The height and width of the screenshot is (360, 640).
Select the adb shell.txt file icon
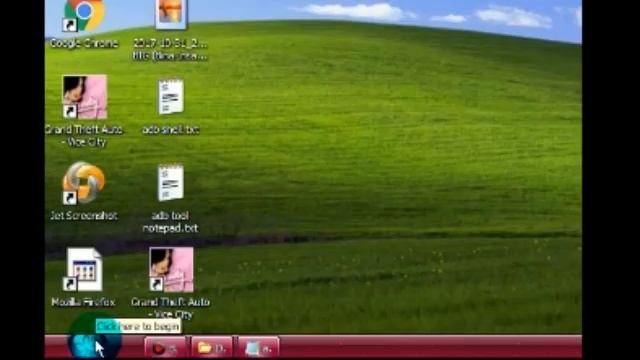(x=171, y=97)
